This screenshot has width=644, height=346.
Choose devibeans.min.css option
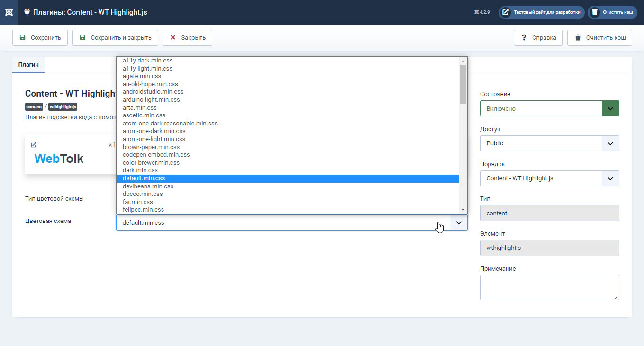288,186
